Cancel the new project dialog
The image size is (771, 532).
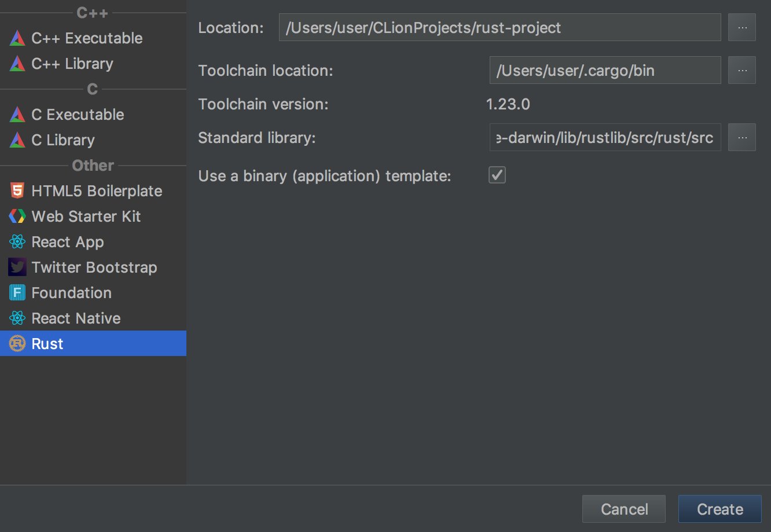624,509
